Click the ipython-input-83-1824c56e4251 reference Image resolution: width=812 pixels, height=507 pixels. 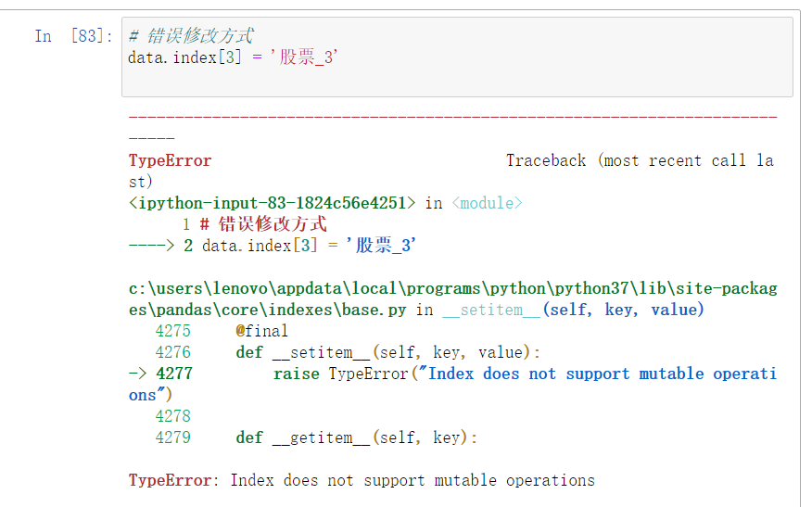coord(272,203)
